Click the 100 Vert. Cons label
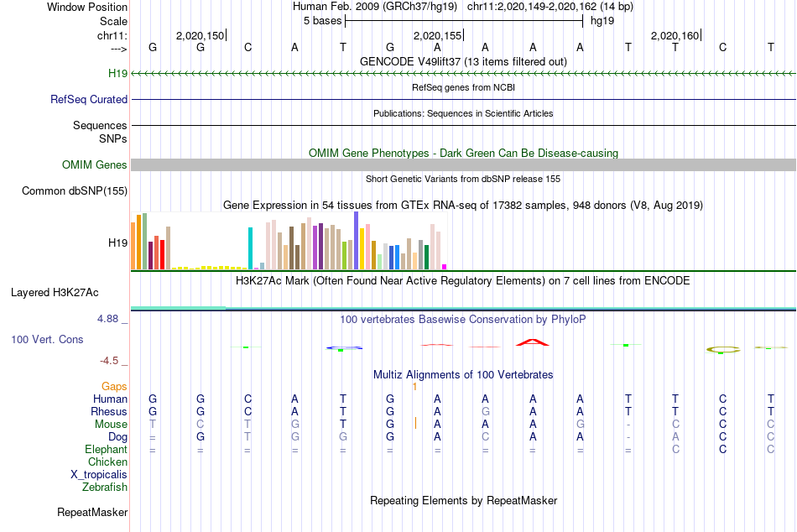Screen dimensions: 797x532 [47, 339]
